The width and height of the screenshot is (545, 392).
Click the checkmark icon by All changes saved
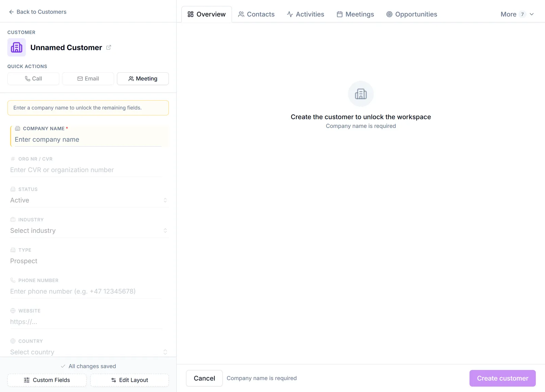tap(63, 366)
